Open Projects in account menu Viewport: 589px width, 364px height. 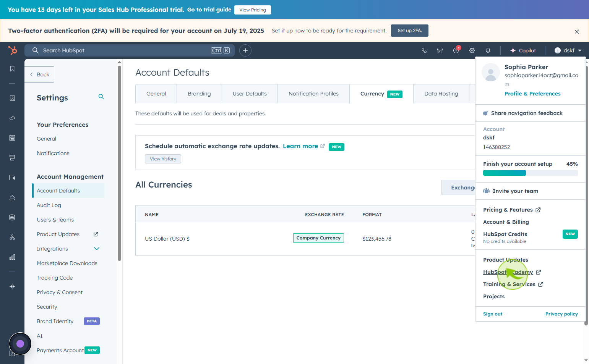(x=494, y=296)
